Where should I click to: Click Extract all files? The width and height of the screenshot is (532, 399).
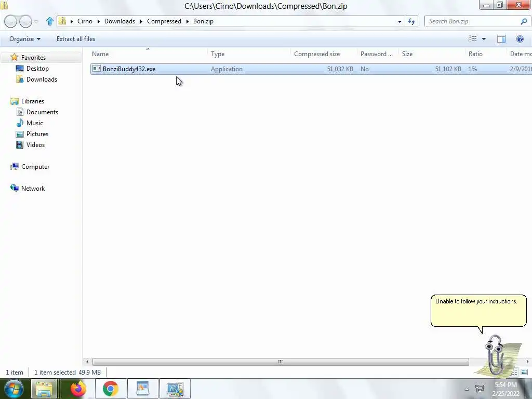(76, 39)
